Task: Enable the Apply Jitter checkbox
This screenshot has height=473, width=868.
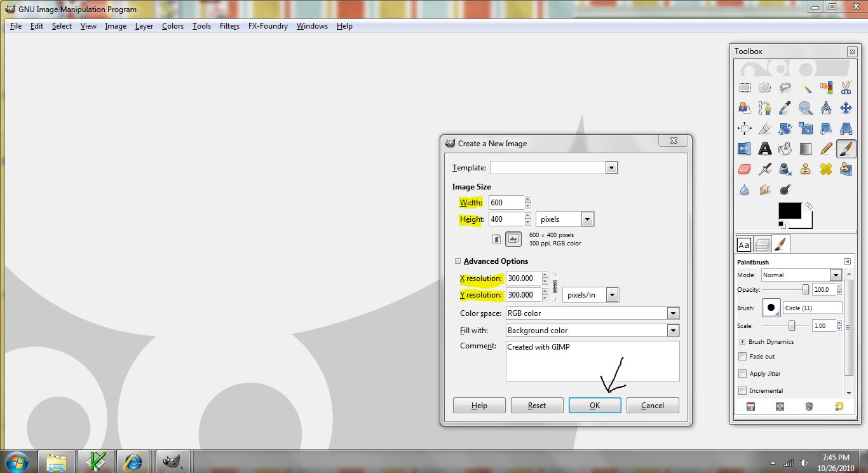Action: 742,374
